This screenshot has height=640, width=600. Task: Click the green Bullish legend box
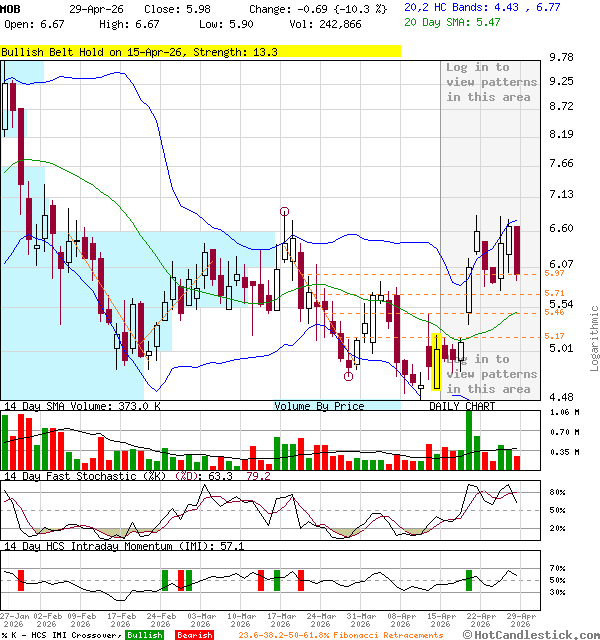pyautogui.click(x=144, y=634)
